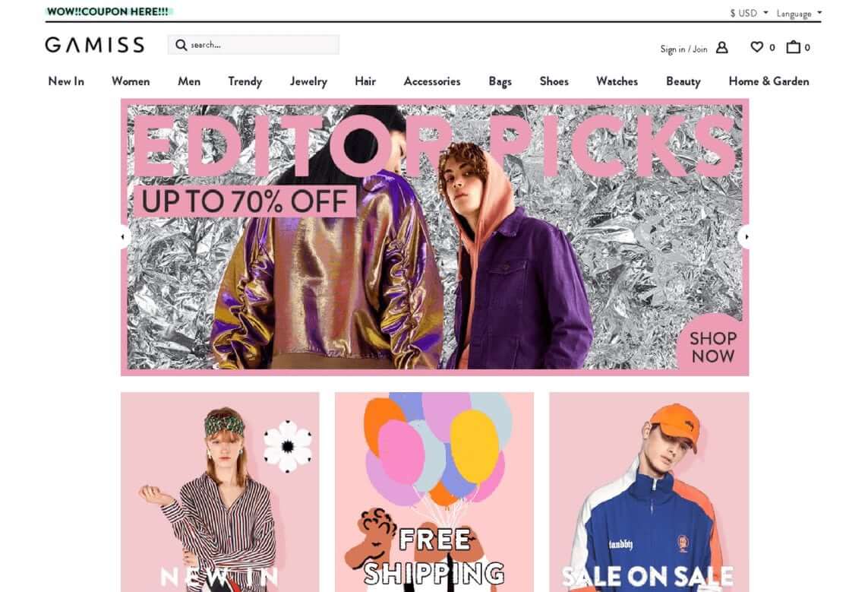The width and height of the screenshot is (868, 592).
Task: Open the shopping bag cart icon
Action: pos(794,47)
